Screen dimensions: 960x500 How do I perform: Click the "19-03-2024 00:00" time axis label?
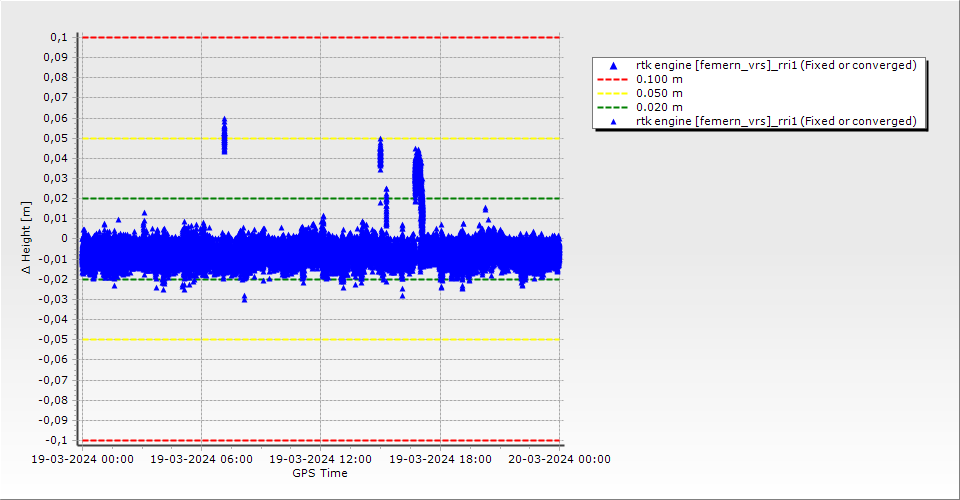pos(82,460)
